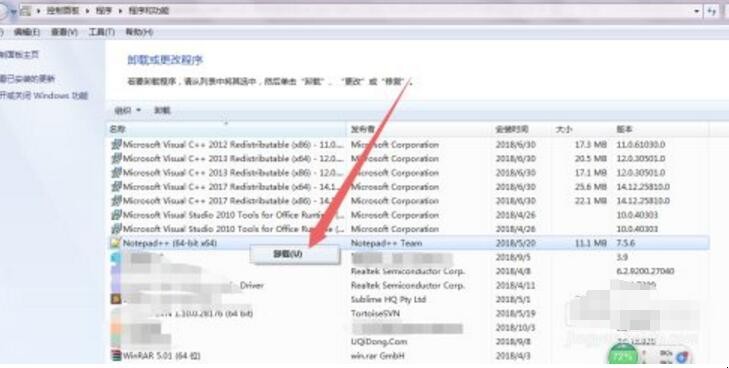Click the green percentage floating widget
The image size is (729, 368).
(x=623, y=357)
